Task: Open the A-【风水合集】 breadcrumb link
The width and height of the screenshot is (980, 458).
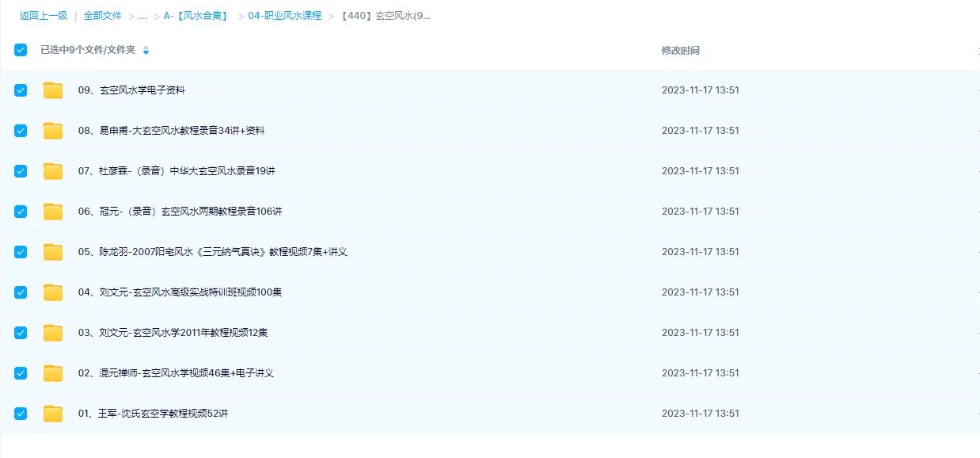Action: pyautogui.click(x=196, y=16)
